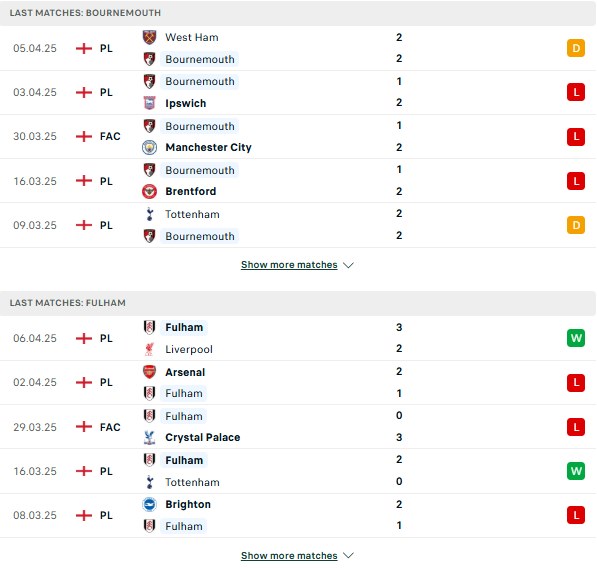The image size is (597, 568).
Task: Click the Brentford club crest
Action: click(149, 191)
